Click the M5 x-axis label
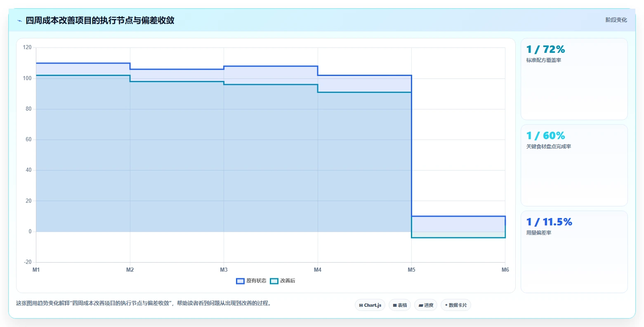644x327 pixels. click(x=411, y=270)
